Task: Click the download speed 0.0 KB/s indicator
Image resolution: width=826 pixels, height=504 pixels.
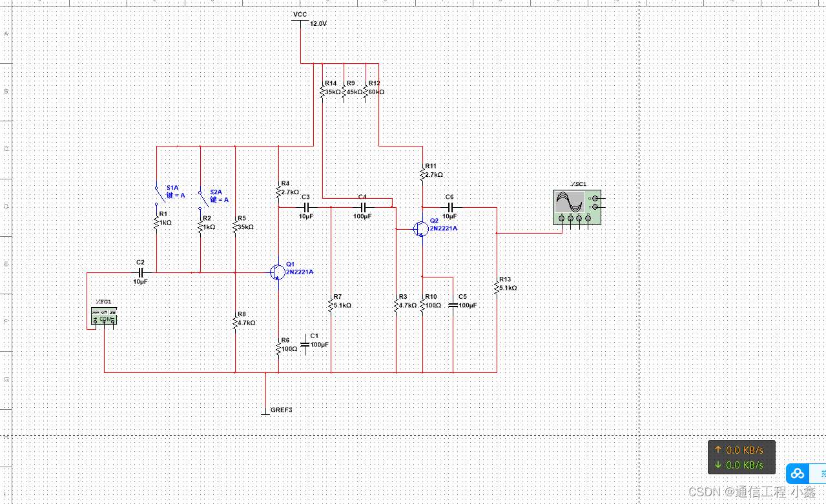Action: (739, 465)
